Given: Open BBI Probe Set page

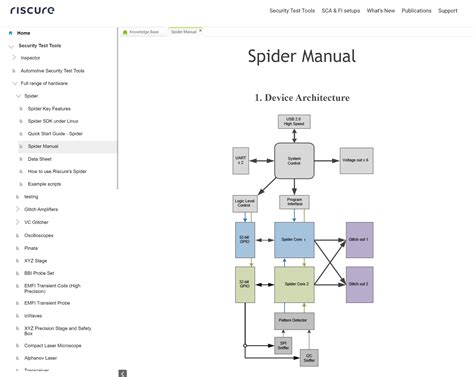Looking at the screenshot, I should tap(39, 273).
